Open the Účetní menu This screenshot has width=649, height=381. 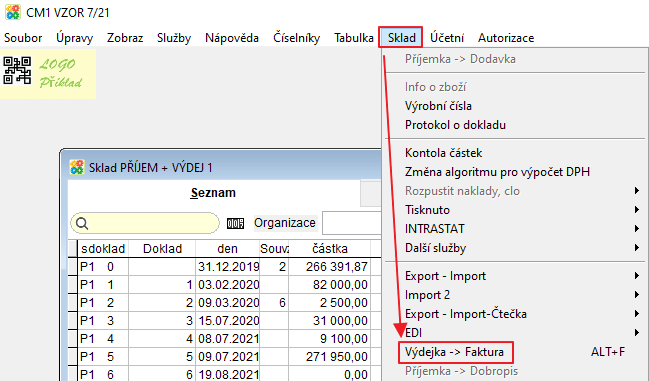click(447, 38)
